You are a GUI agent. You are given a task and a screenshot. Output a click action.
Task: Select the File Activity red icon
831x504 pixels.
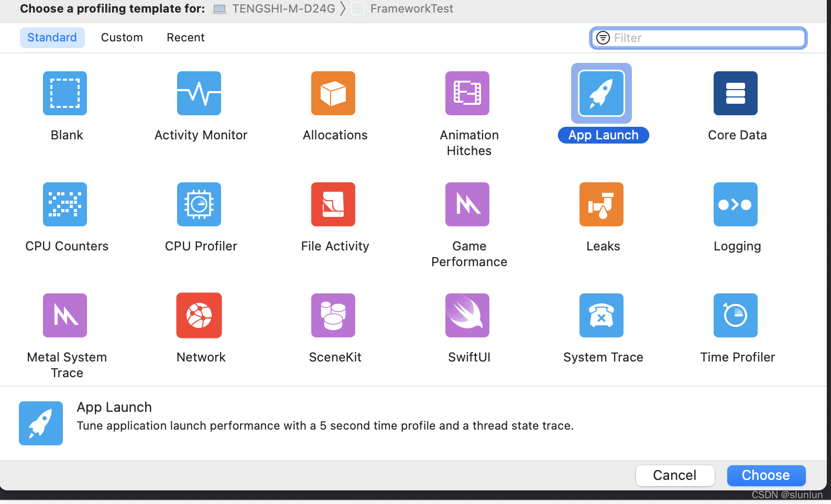333,204
